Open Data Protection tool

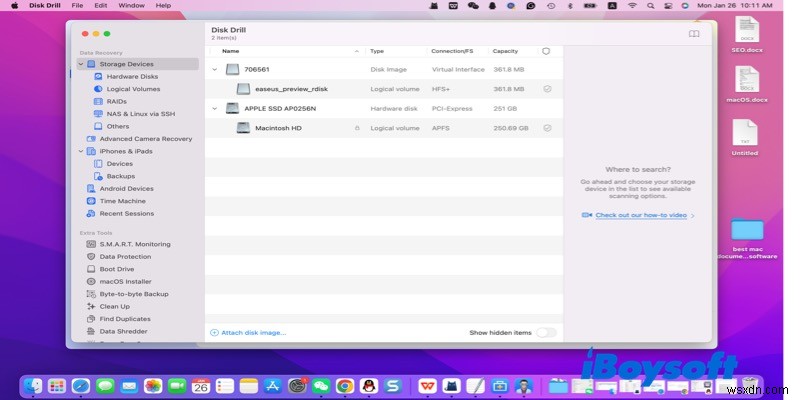[x=125, y=257]
